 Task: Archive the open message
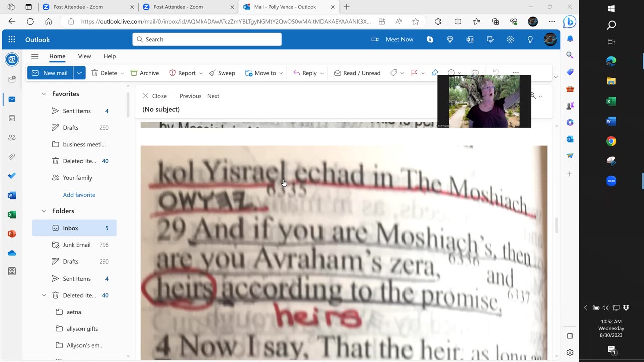pos(144,73)
